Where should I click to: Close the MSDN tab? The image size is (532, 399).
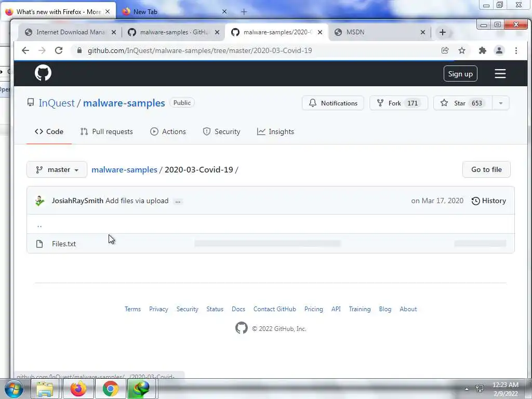pos(423,32)
